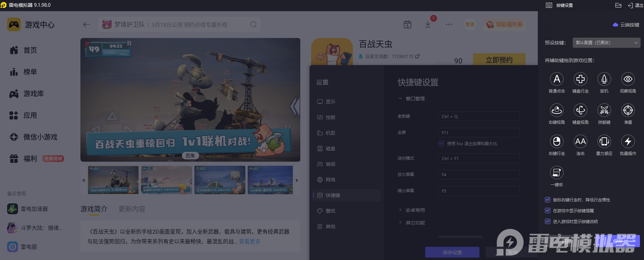This screenshot has height=260, width=644.
Task: Select the 键盘行走 D-pad tool
Action: tap(581, 79)
